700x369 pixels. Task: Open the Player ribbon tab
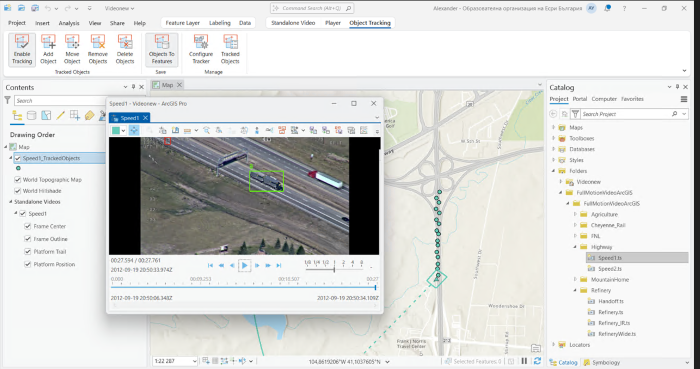point(333,23)
